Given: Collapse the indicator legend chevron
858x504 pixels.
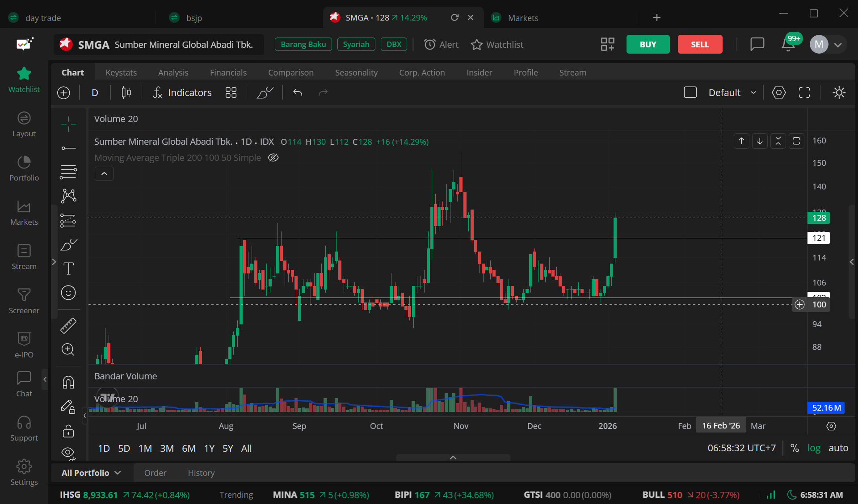Looking at the screenshot, I should tap(104, 174).
